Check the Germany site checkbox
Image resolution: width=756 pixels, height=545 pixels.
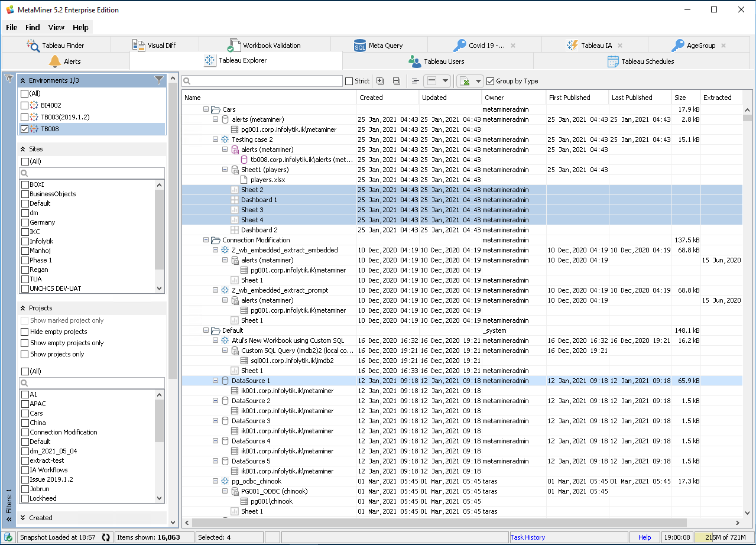point(25,222)
